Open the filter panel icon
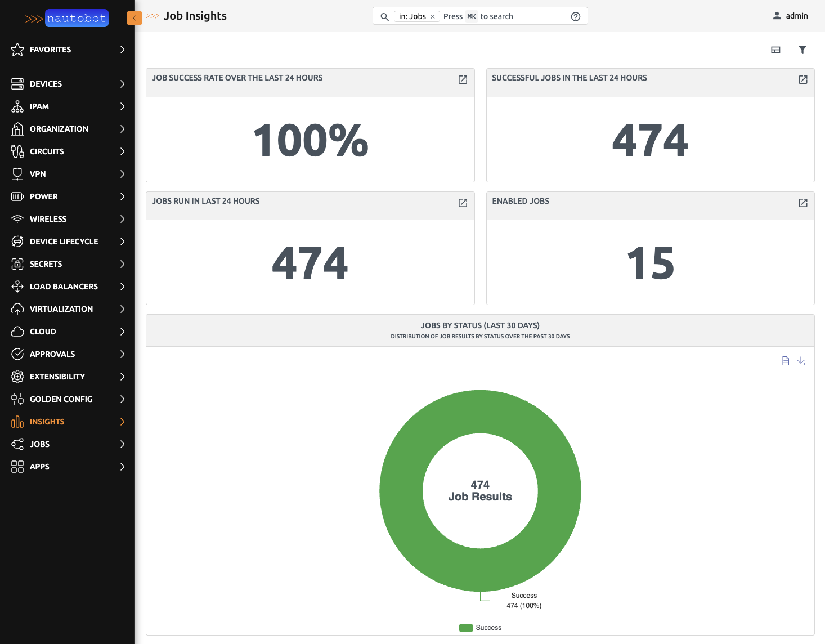Screen dimensions: 825x644 [x=802, y=50]
